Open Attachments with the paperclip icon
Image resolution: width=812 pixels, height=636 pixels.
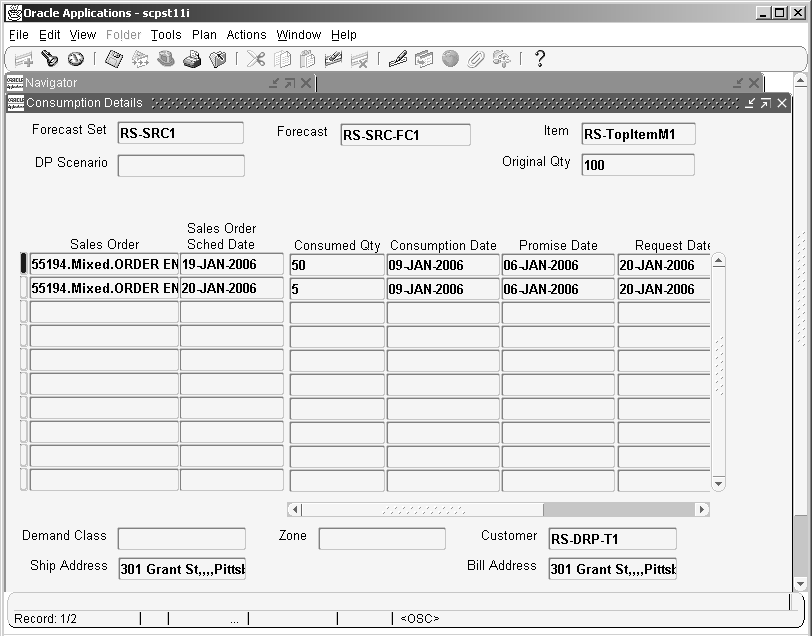[475, 59]
